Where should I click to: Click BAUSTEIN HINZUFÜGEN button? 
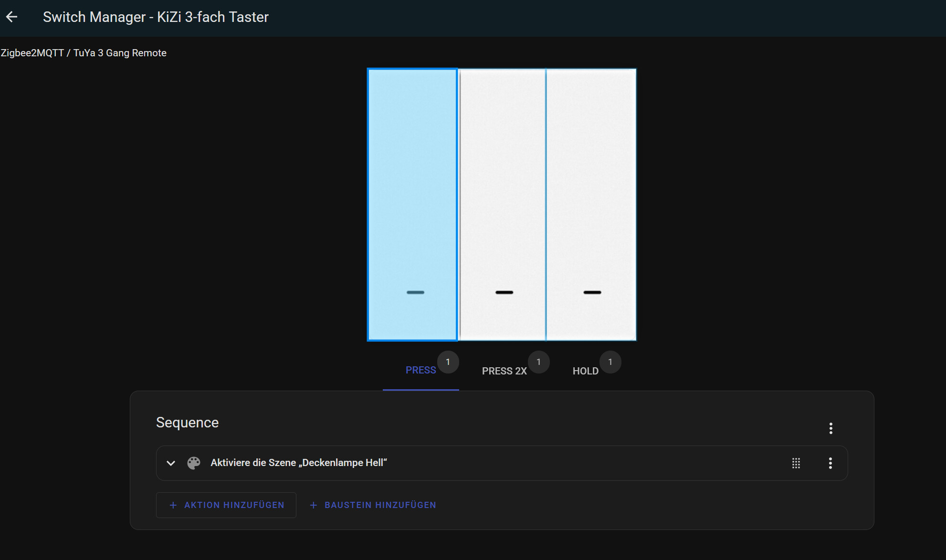point(373,505)
